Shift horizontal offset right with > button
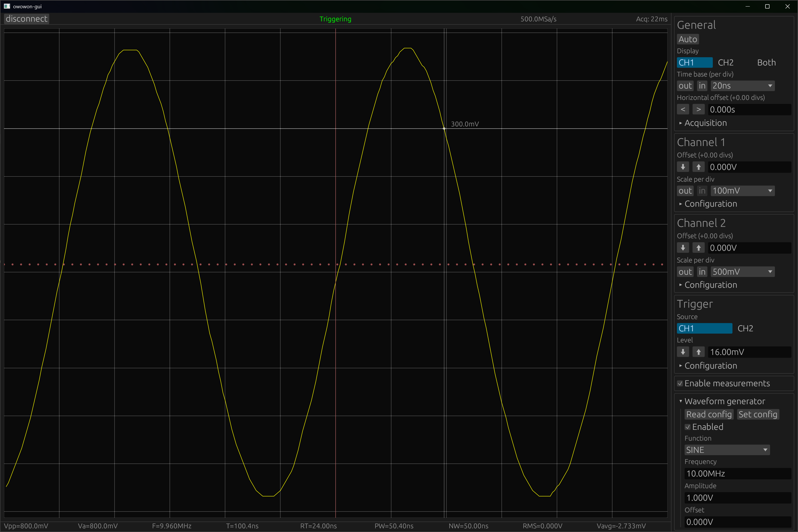798x532 pixels. click(698, 109)
